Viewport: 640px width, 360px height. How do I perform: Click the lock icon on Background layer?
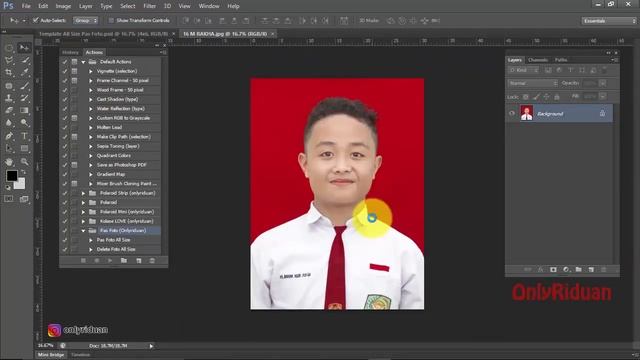click(602, 113)
